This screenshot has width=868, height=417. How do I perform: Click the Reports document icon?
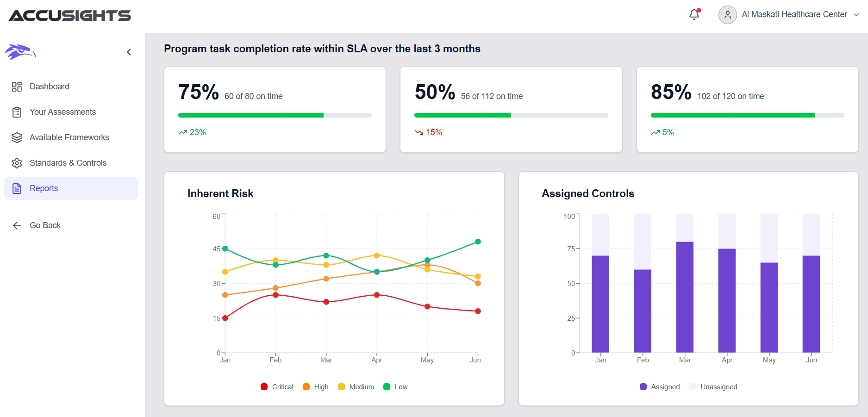click(x=17, y=188)
